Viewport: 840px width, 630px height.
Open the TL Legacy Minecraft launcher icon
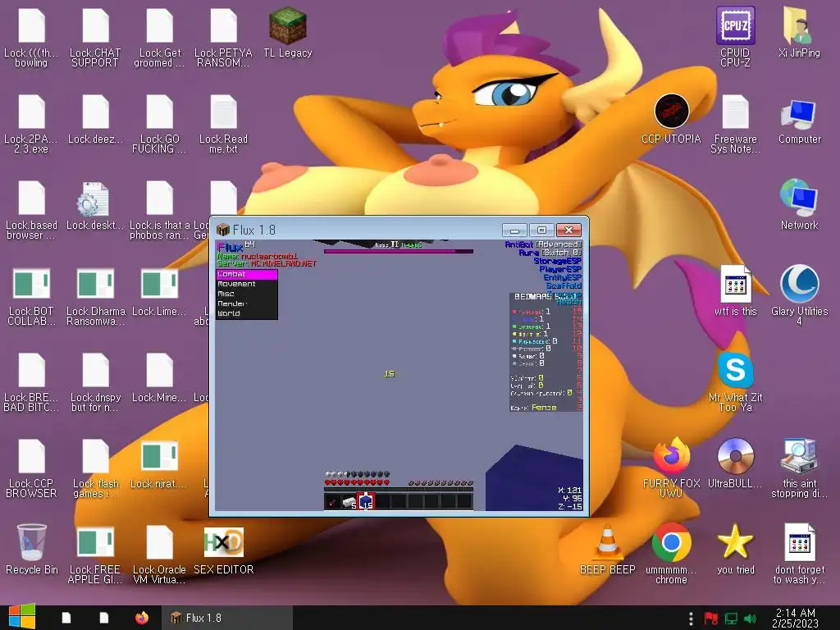point(288,32)
